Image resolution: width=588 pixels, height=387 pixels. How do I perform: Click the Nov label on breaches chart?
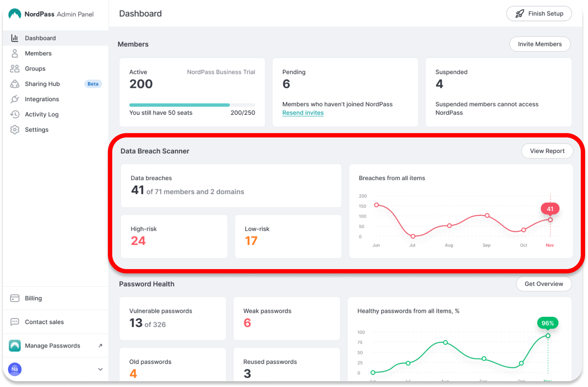(x=550, y=245)
